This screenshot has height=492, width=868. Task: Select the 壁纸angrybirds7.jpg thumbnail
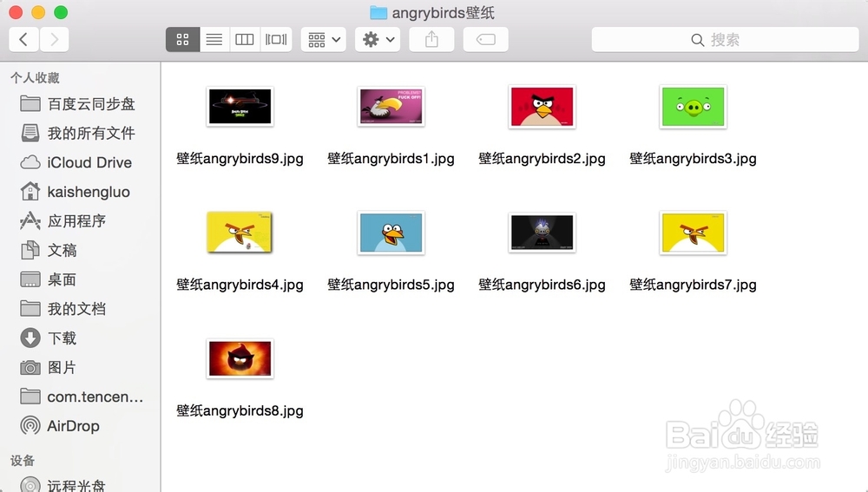pyautogui.click(x=693, y=233)
